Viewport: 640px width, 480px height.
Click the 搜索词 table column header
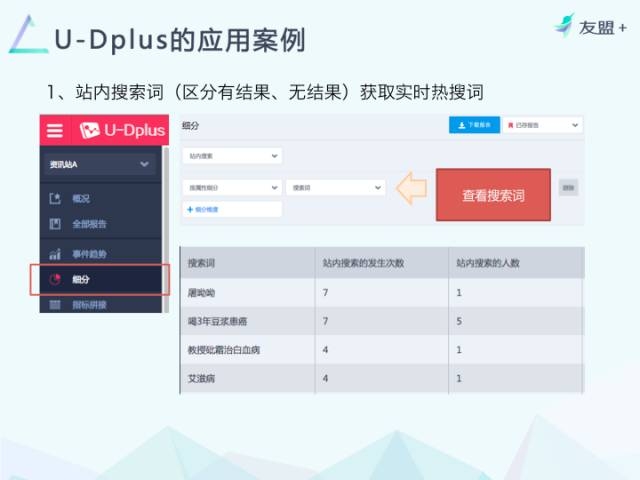(201, 263)
